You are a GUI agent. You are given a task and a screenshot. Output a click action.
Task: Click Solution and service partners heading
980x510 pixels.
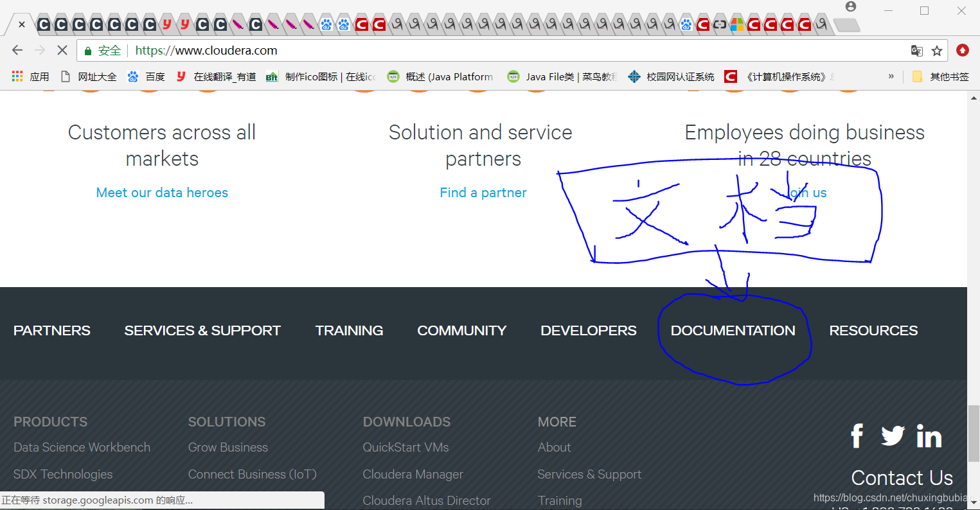[x=481, y=145]
